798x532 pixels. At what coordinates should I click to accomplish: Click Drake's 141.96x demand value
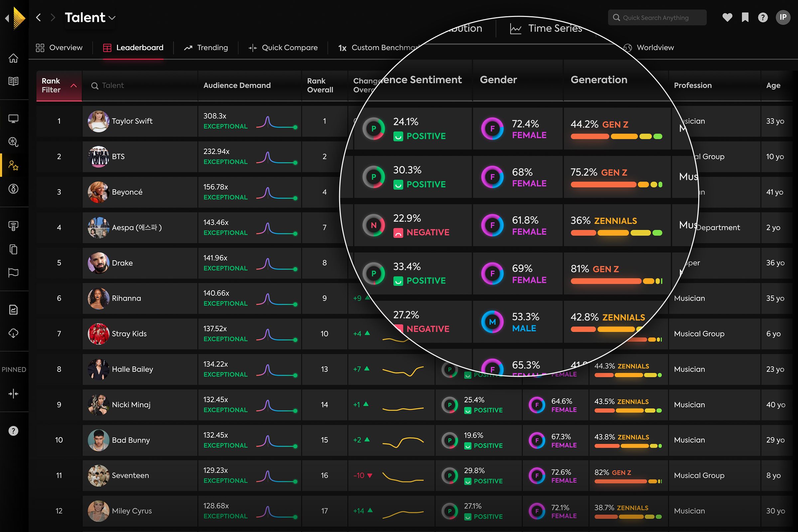215,258
